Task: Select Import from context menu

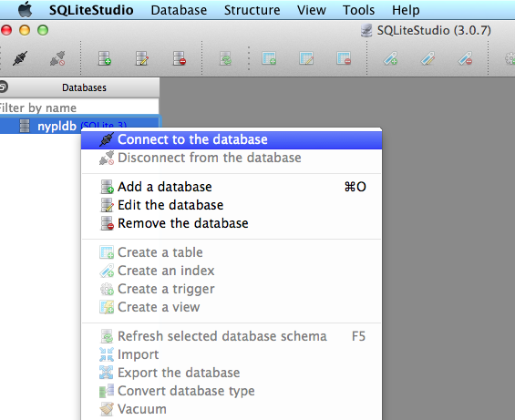Action: click(x=232, y=354)
